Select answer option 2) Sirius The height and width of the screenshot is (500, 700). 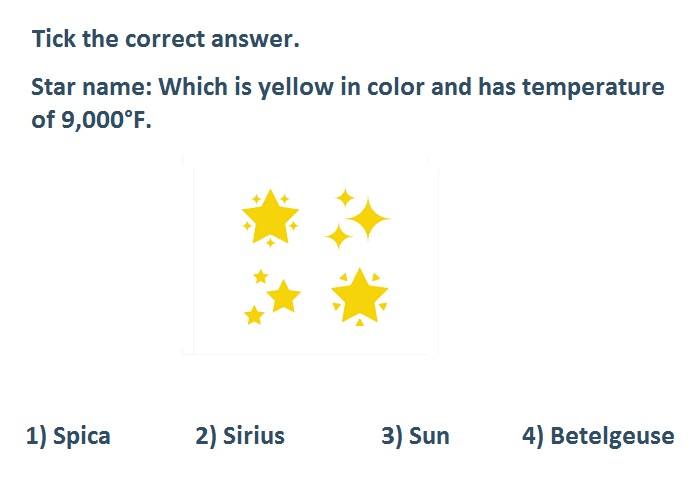click(240, 436)
